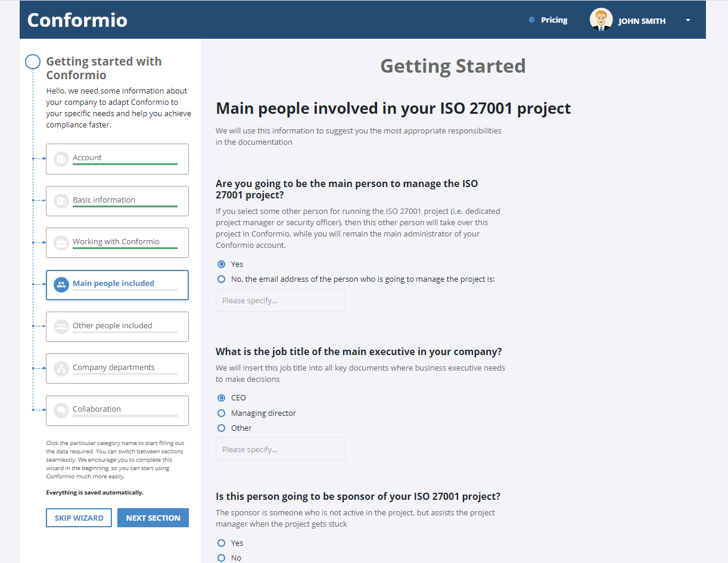This screenshot has width=728, height=563.
Task: Open the Company departments section
Action: tap(117, 368)
